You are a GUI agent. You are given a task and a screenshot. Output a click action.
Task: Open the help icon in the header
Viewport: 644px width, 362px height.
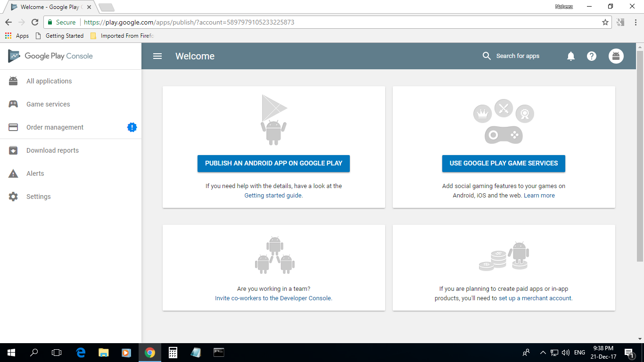[x=592, y=56]
